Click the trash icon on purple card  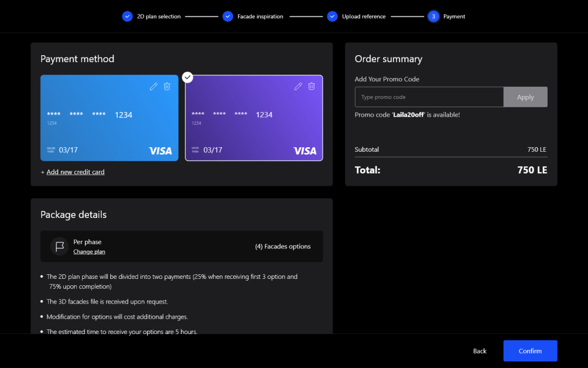click(311, 86)
